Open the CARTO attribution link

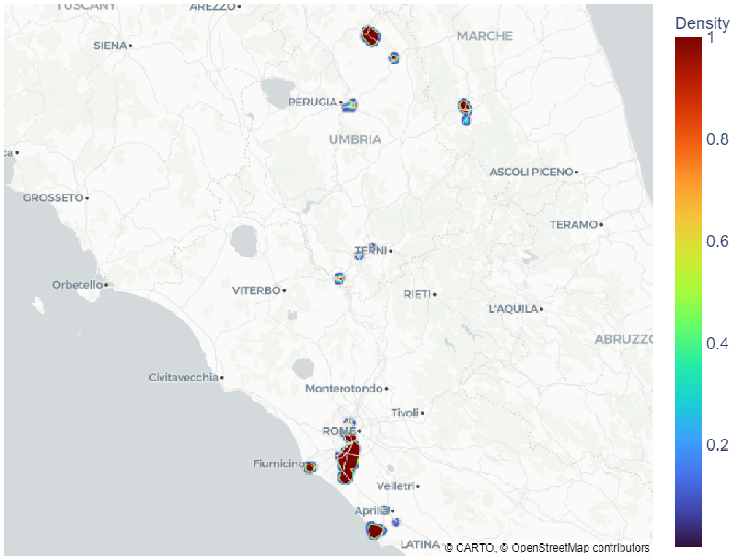[x=469, y=548]
